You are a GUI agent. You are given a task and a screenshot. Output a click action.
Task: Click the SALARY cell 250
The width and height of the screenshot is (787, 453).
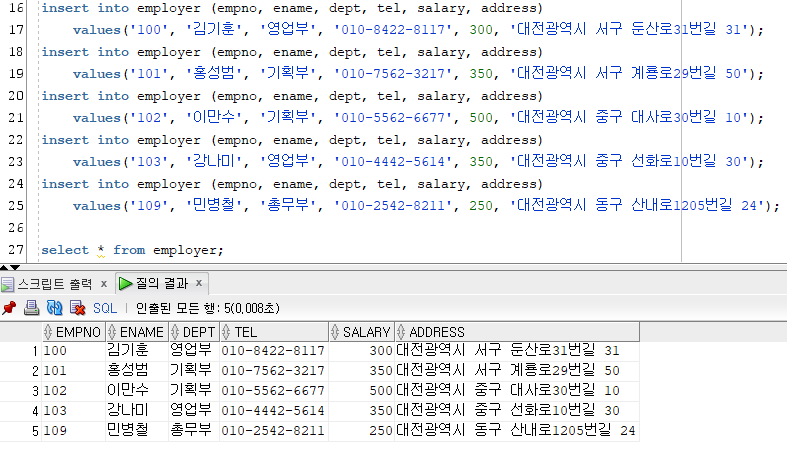coord(361,431)
